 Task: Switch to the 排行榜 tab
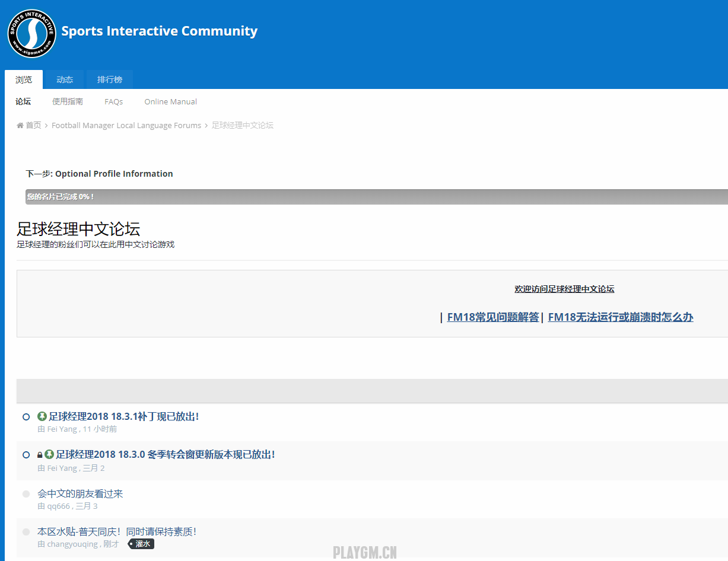(110, 79)
